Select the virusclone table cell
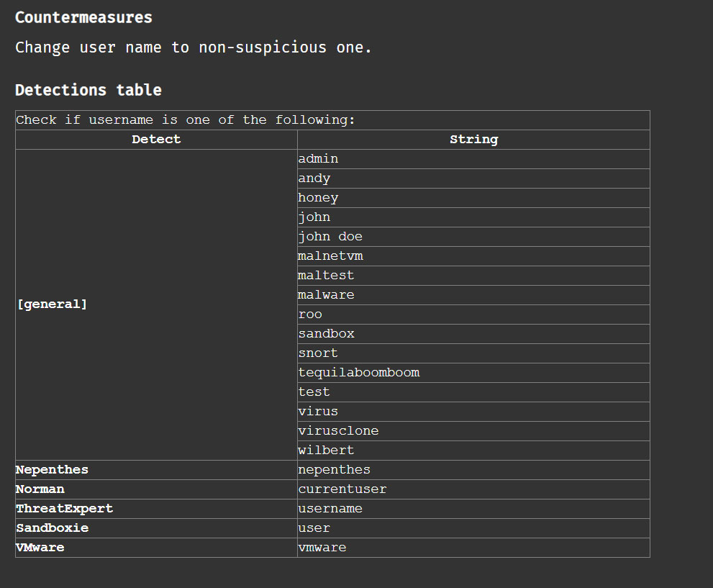This screenshot has height=588, width=713. point(473,431)
